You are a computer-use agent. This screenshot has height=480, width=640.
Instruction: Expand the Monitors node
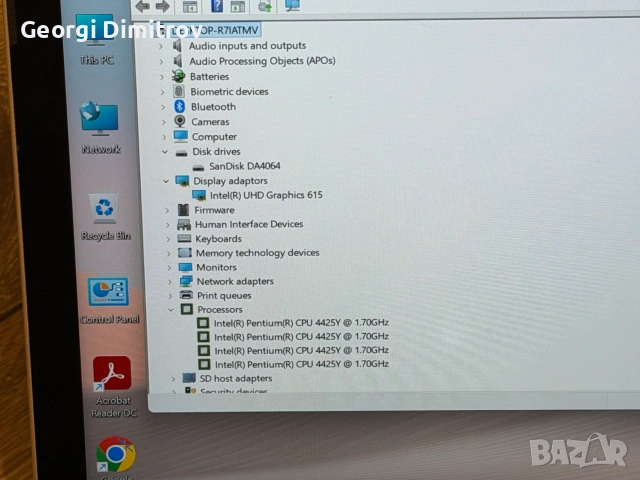pos(169,268)
